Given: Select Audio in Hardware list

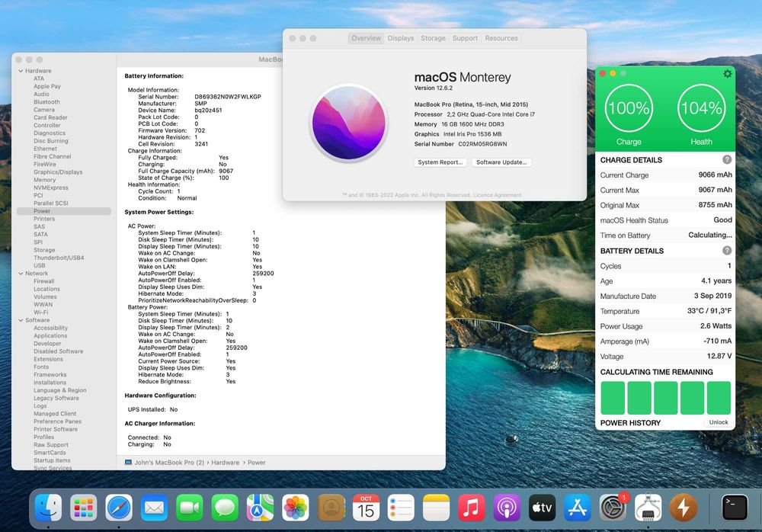Looking at the screenshot, I should tap(41, 95).
